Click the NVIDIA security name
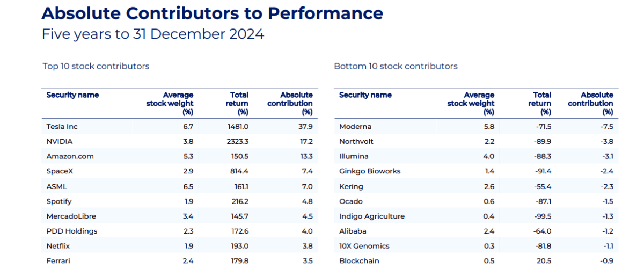 coord(59,142)
